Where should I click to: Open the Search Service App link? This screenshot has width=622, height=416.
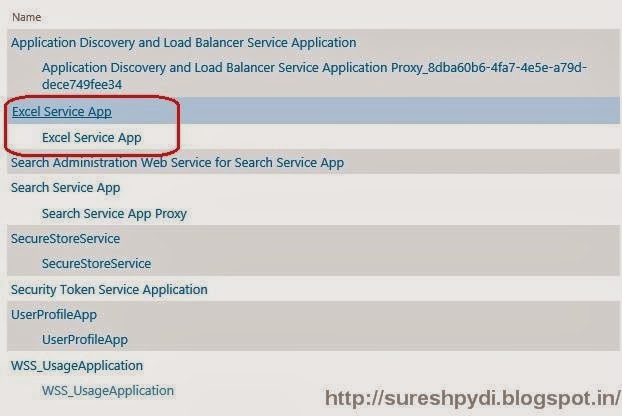click(65, 188)
